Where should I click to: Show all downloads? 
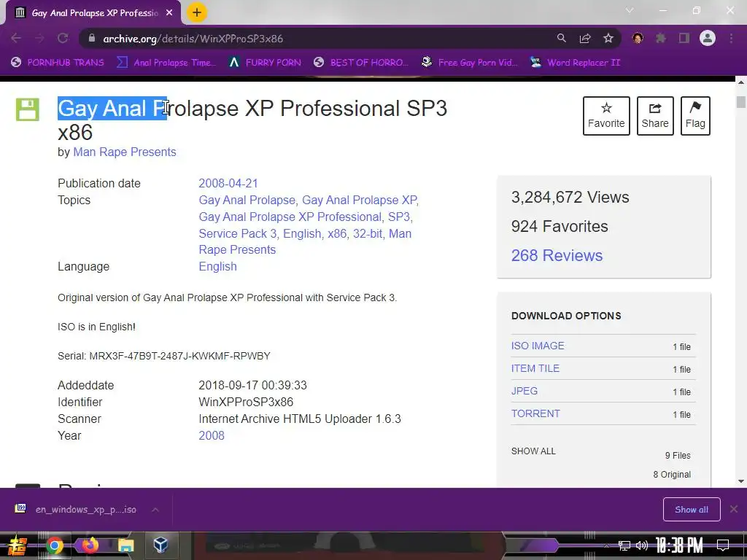tap(692, 510)
